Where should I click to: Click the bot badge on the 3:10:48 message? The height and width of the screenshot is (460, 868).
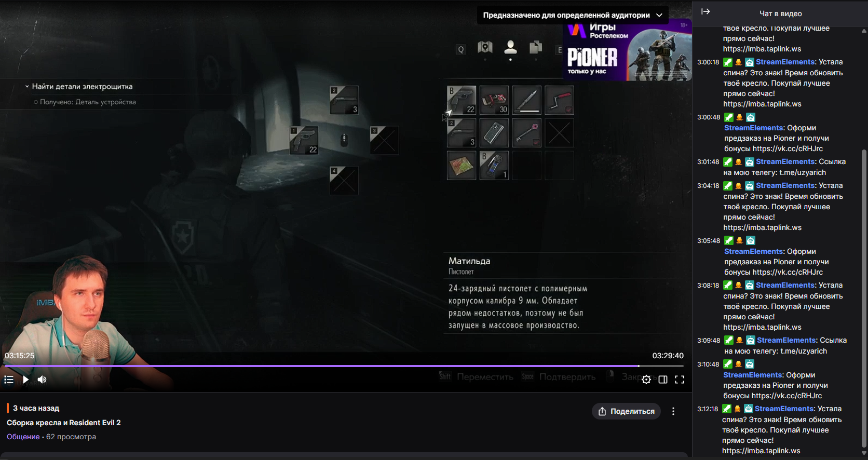click(750, 364)
